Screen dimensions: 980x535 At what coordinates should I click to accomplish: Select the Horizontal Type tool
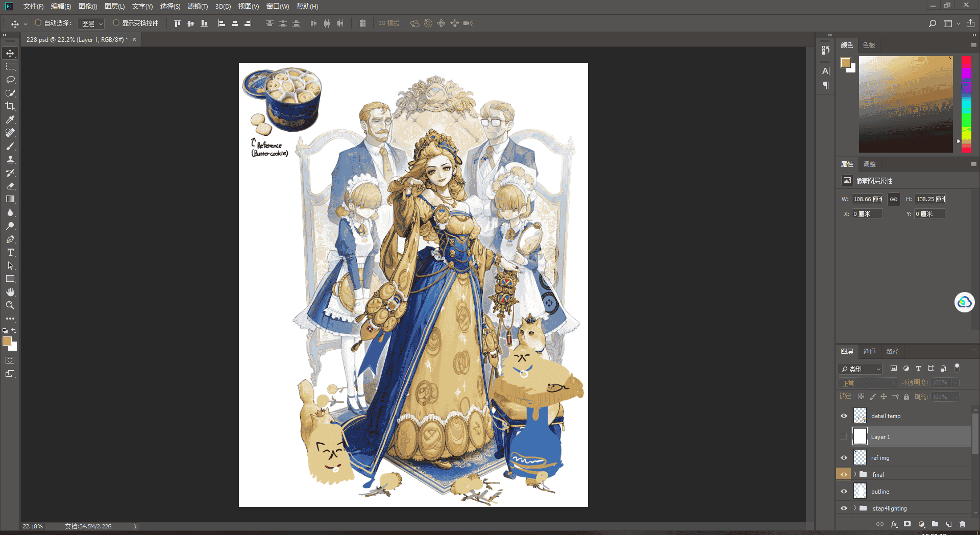pos(10,252)
